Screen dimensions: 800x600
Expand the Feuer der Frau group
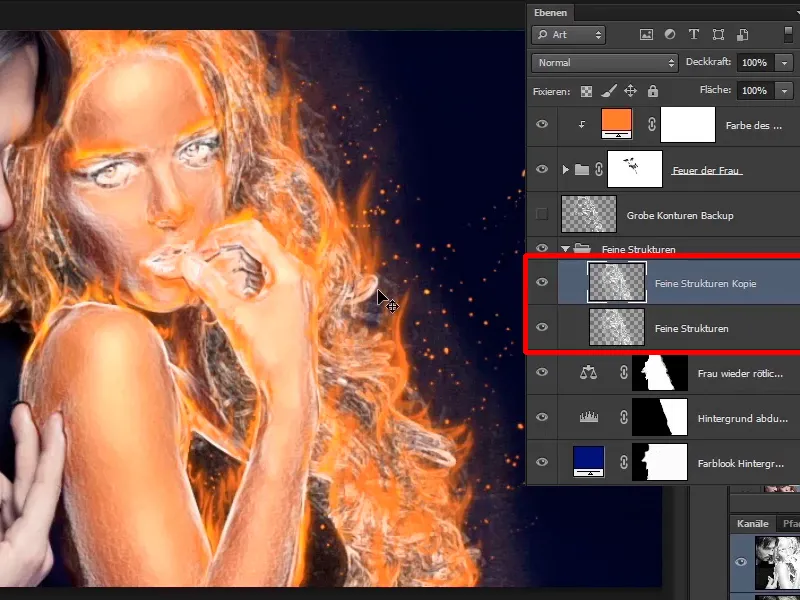(x=565, y=169)
